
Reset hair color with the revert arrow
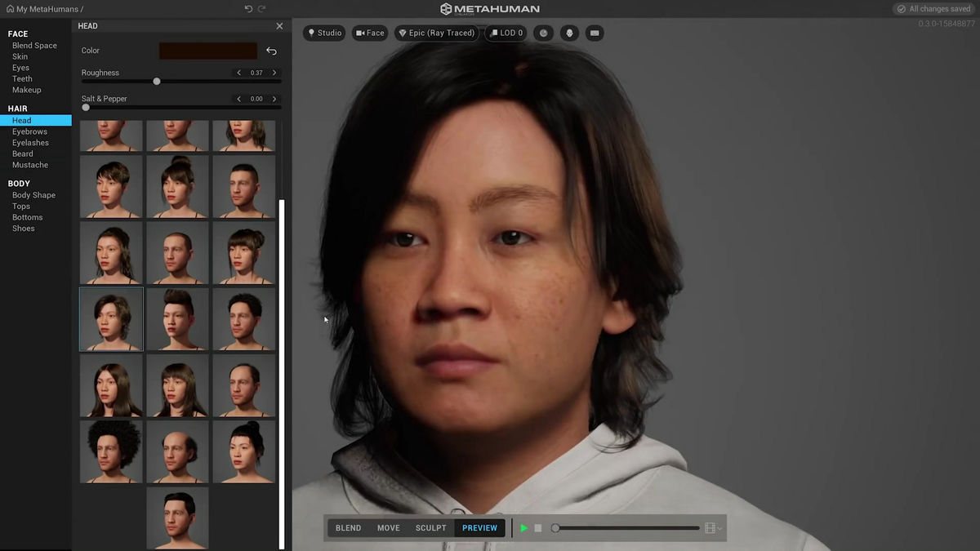(x=272, y=51)
